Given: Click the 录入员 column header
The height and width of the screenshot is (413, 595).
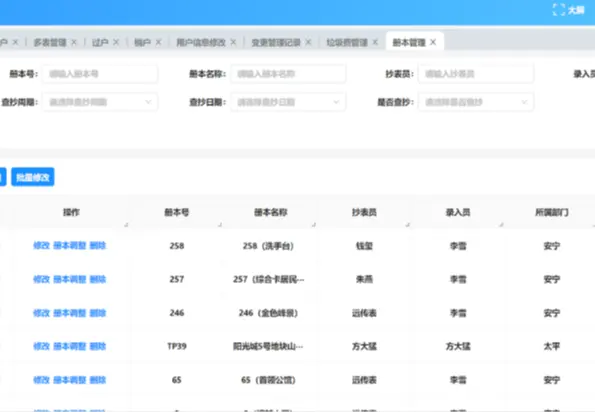Looking at the screenshot, I should 458,212.
